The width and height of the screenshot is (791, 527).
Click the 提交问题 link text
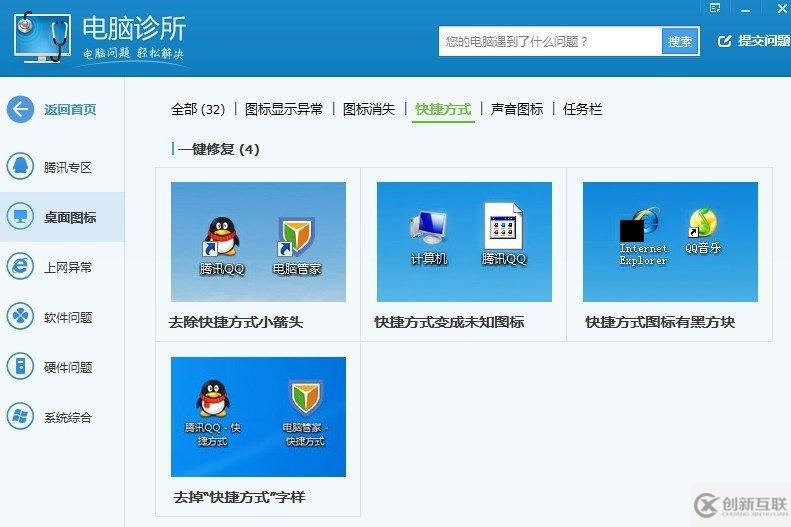click(764, 41)
